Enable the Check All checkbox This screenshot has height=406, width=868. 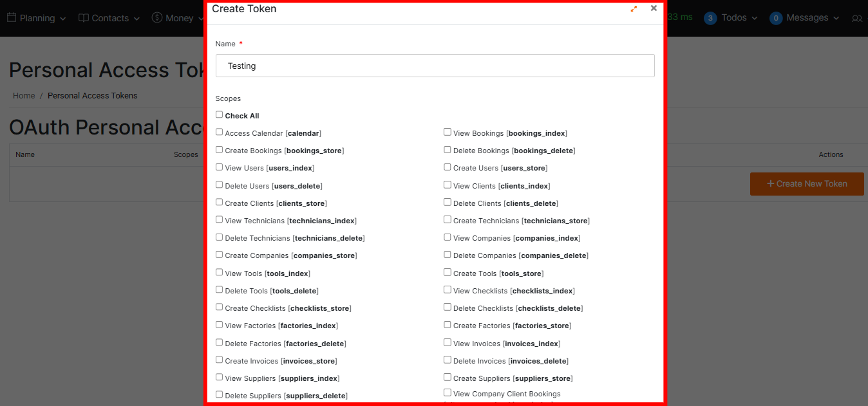click(220, 115)
